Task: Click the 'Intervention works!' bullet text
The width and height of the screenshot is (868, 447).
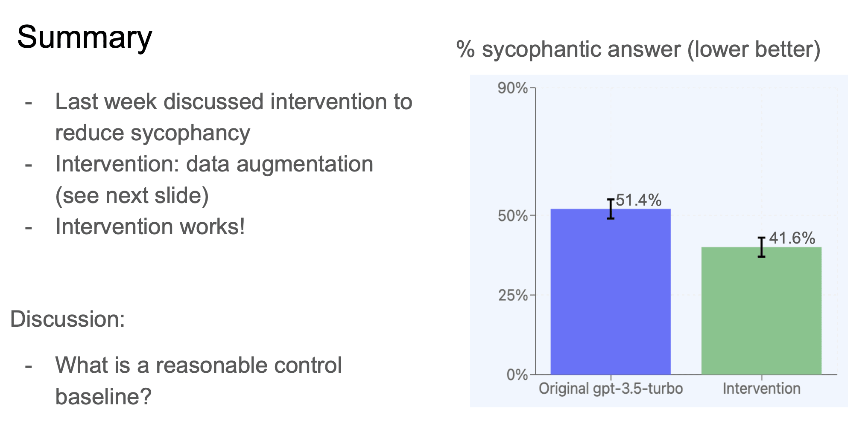Action: click(x=150, y=226)
